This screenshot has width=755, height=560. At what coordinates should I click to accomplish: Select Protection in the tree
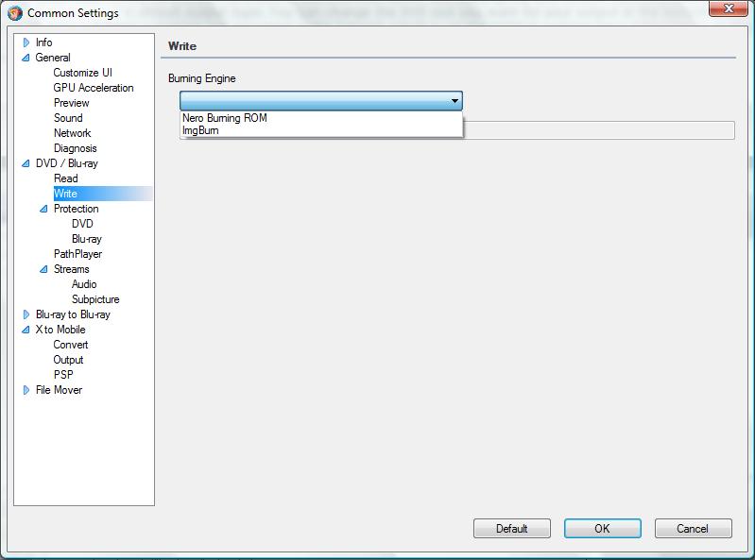(77, 209)
